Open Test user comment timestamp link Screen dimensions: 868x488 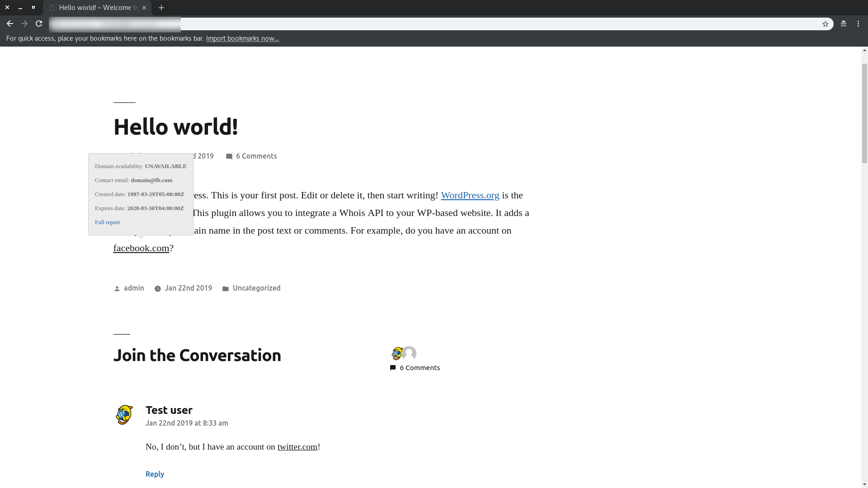187,423
